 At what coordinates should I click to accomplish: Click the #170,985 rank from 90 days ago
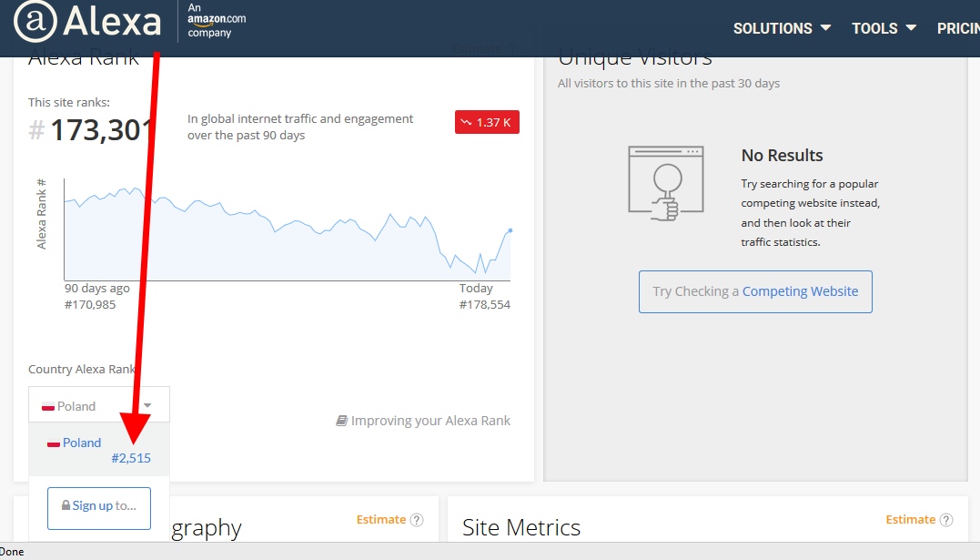(90, 305)
